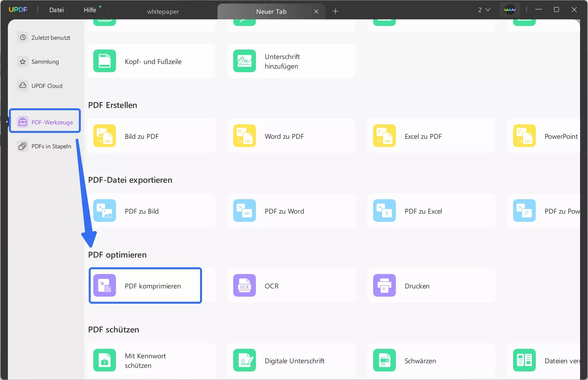Click the Word zu PDF icon

pyautogui.click(x=244, y=136)
